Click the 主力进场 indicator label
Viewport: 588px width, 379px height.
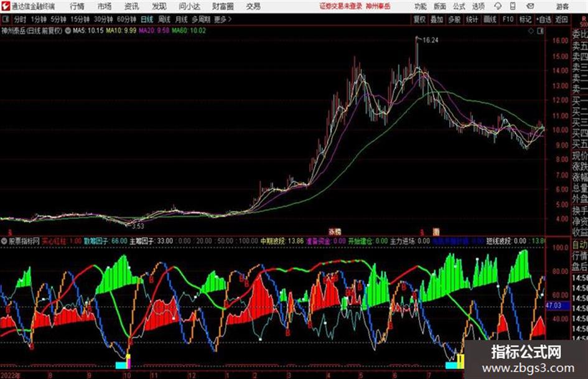click(410, 241)
